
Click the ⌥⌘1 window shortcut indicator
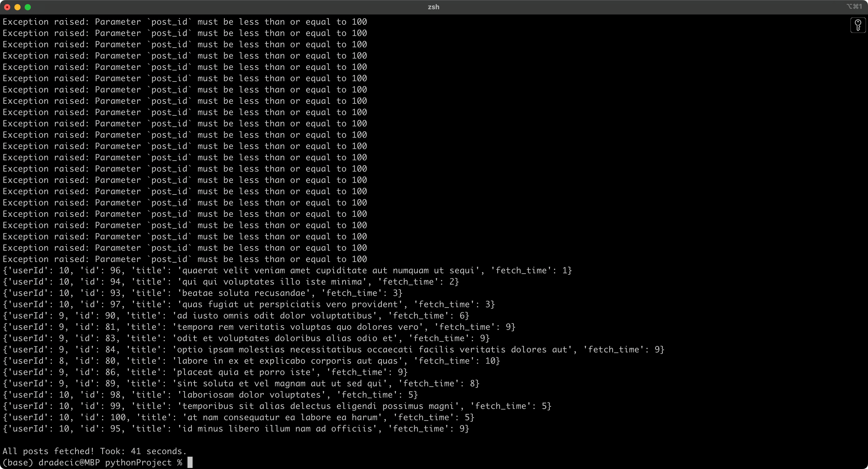(x=854, y=7)
